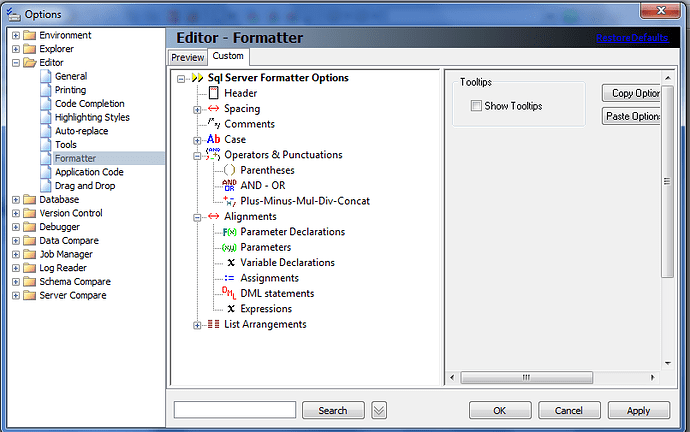Open the Auto-replace page
The image size is (690, 432).
click(x=81, y=131)
